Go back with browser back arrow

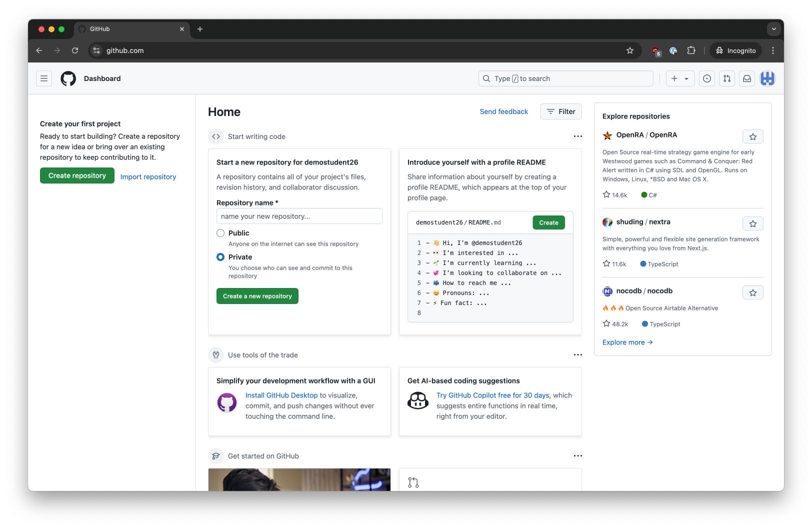tap(39, 50)
